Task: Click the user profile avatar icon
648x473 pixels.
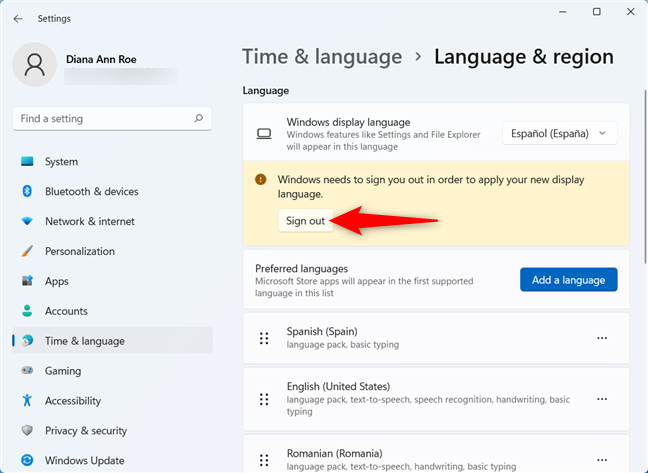Action: tap(35, 65)
